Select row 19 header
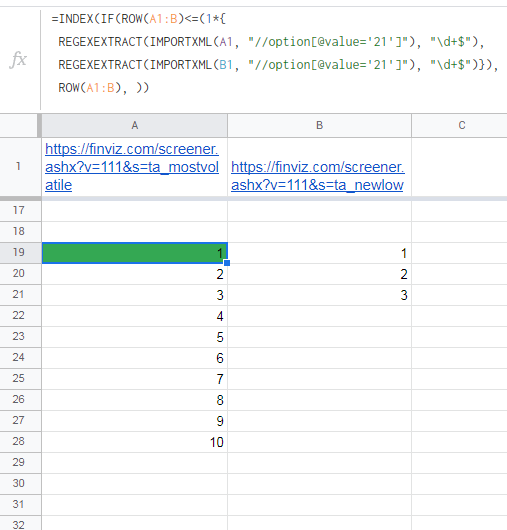The height and width of the screenshot is (530, 507). pos(20,252)
